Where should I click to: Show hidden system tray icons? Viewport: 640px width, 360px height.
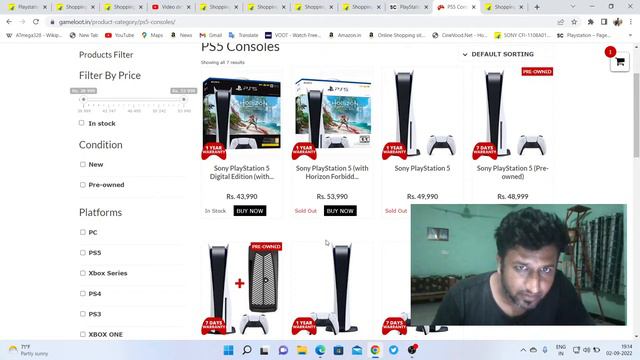[523, 350]
